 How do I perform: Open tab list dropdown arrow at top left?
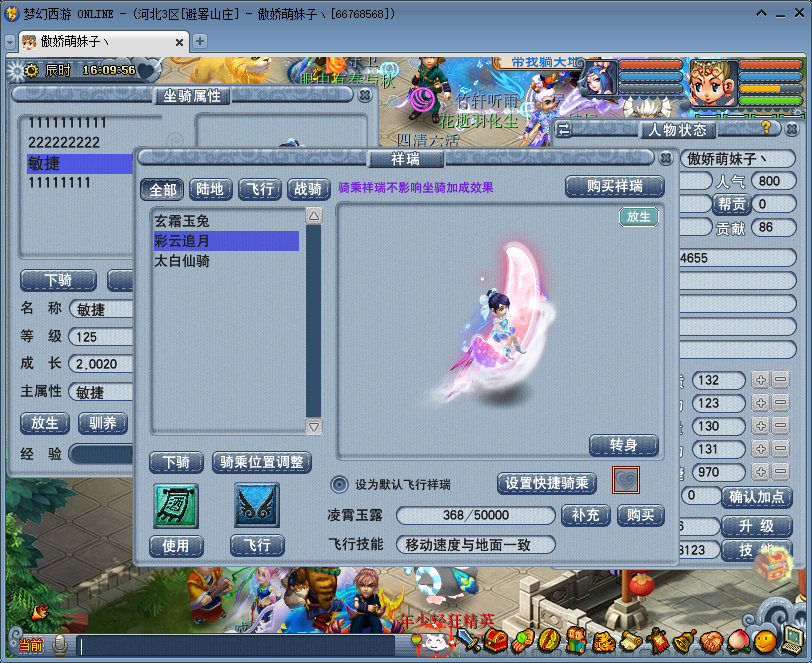10,41
